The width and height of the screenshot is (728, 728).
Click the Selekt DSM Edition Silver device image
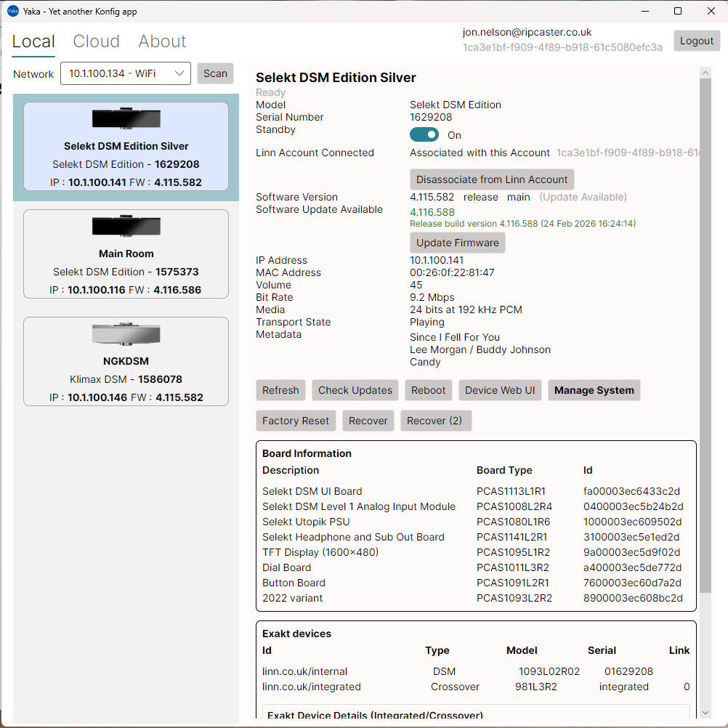click(x=126, y=118)
